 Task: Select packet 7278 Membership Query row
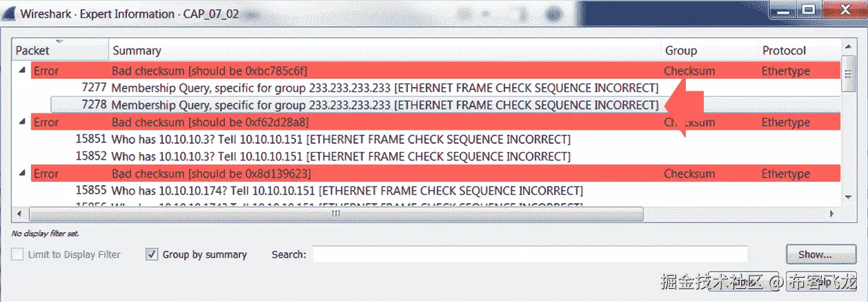point(446,105)
